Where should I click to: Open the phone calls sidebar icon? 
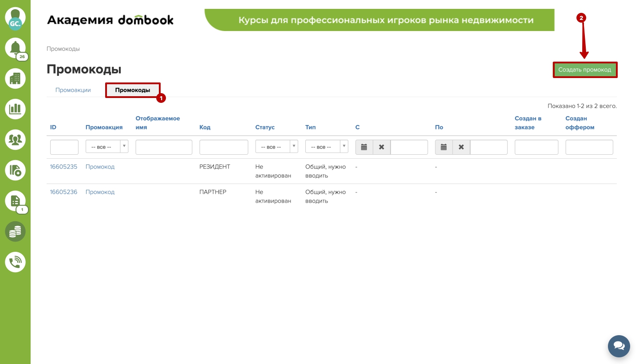pos(15,262)
